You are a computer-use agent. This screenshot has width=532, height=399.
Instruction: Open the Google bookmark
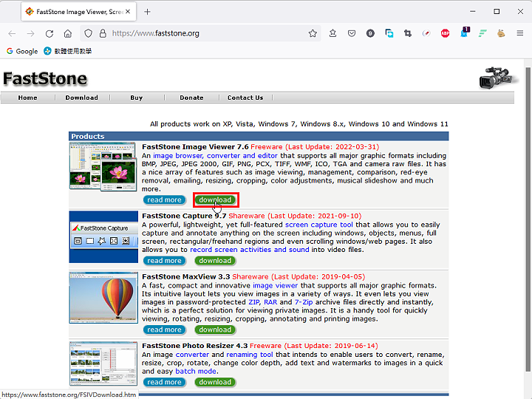tap(22, 51)
